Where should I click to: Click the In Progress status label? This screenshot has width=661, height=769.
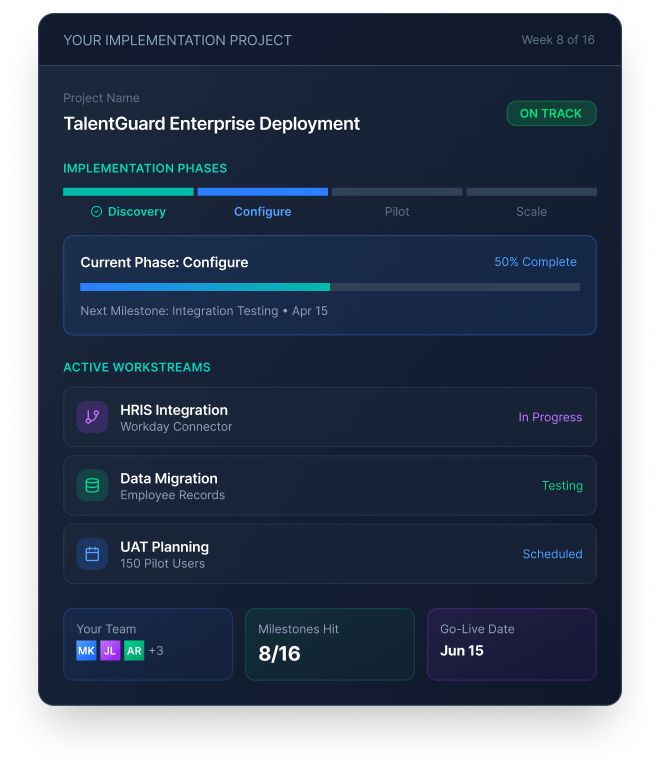coord(550,417)
